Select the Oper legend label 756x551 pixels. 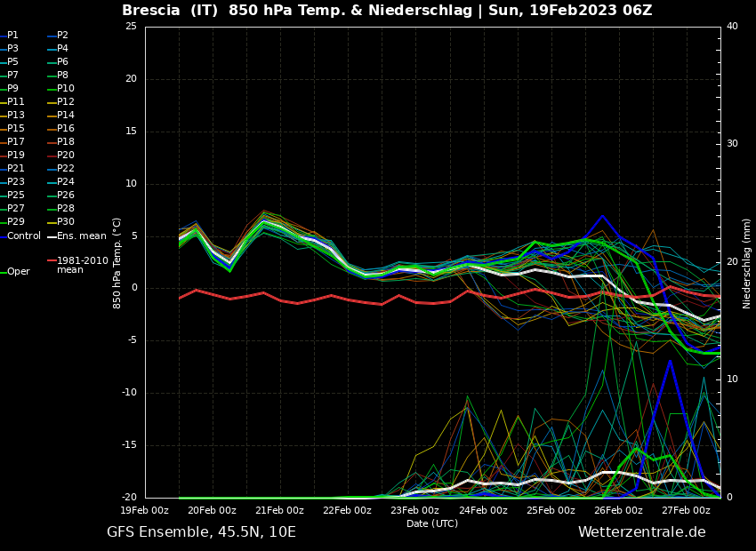click(19, 272)
